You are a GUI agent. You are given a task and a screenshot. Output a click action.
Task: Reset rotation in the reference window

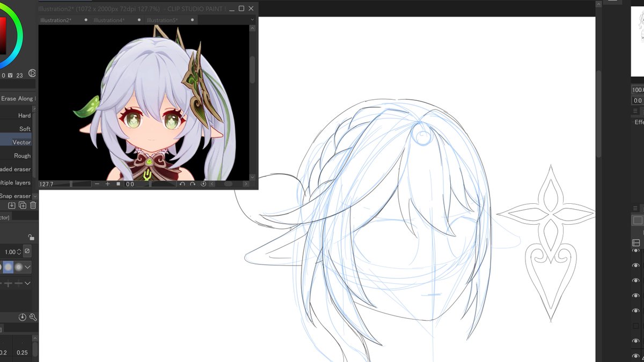(203, 184)
